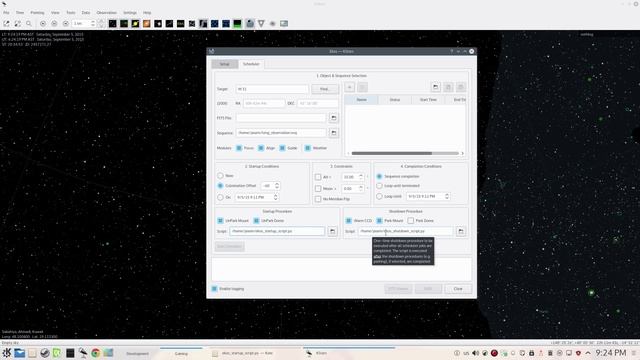Click the zoom out toolbar icon
Image resolution: width=640 pixels, height=360 pixels.
pyautogui.click(x=18, y=24)
